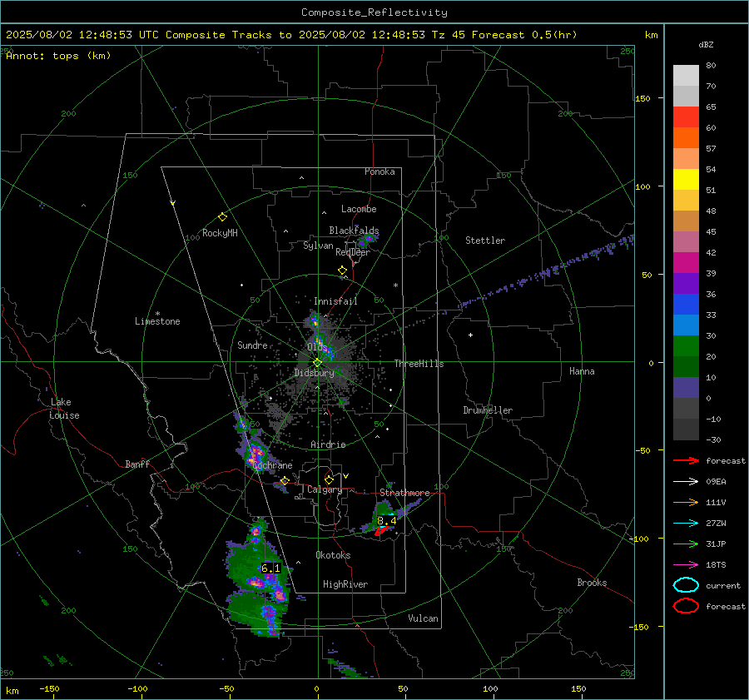This screenshot has height=700, width=749.
Task: Select the light blue 30-33 dBZ swatch
Action: [x=686, y=325]
